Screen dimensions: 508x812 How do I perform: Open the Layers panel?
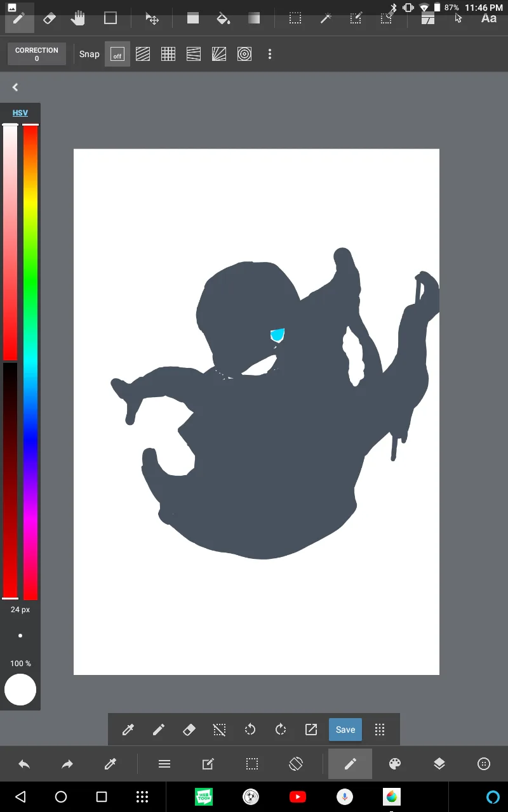point(439,764)
